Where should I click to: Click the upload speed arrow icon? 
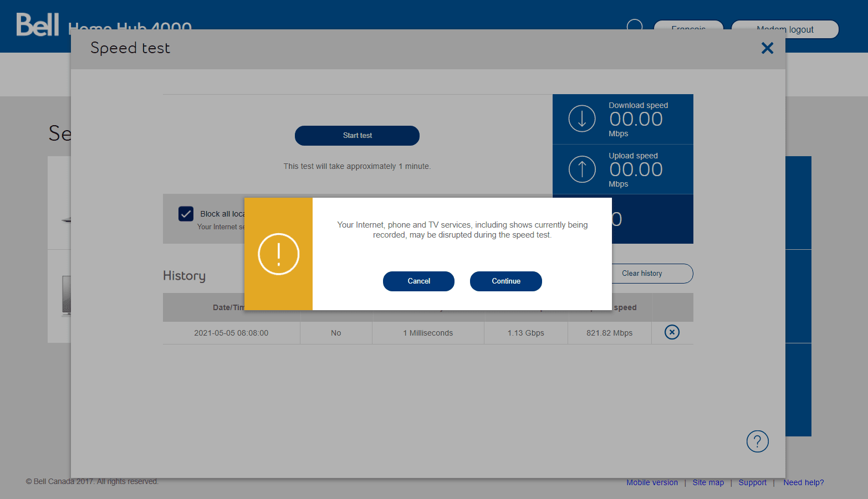581,169
